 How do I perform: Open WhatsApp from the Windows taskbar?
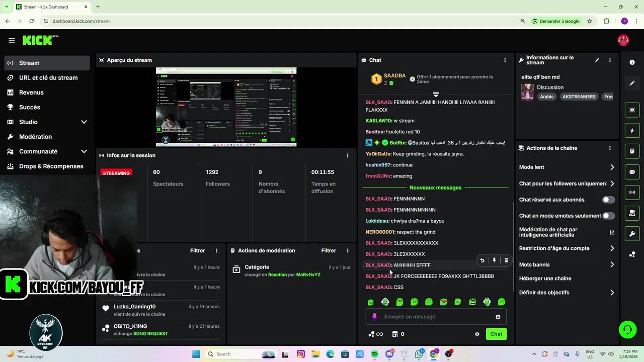point(419,354)
